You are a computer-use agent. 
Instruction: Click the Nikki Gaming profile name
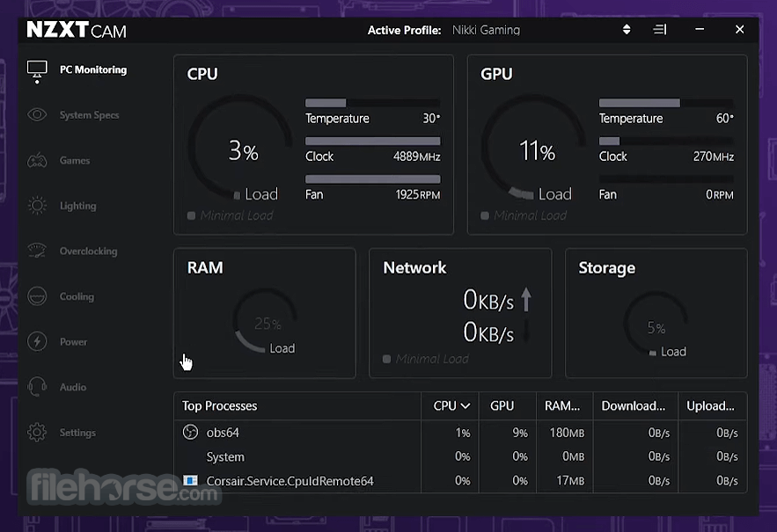coord(486,30)
